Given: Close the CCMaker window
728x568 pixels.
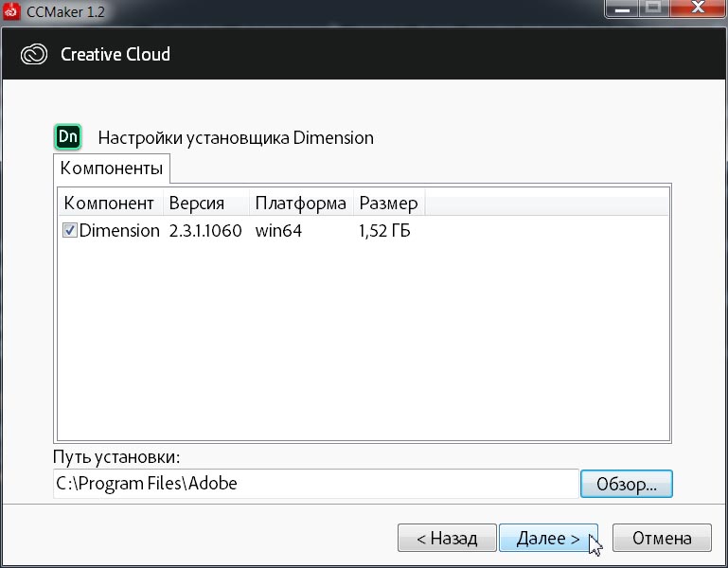Looking at the screenshot, I should [698, 9].
